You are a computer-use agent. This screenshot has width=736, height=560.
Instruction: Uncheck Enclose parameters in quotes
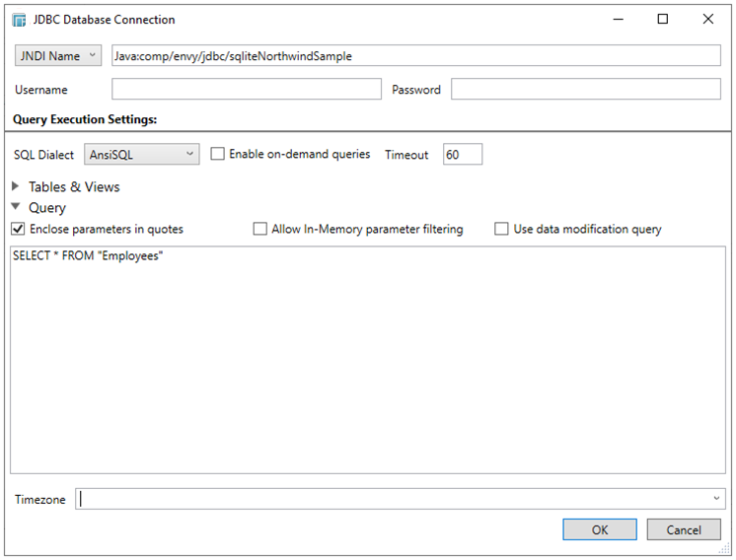click(x=19, y=229)
